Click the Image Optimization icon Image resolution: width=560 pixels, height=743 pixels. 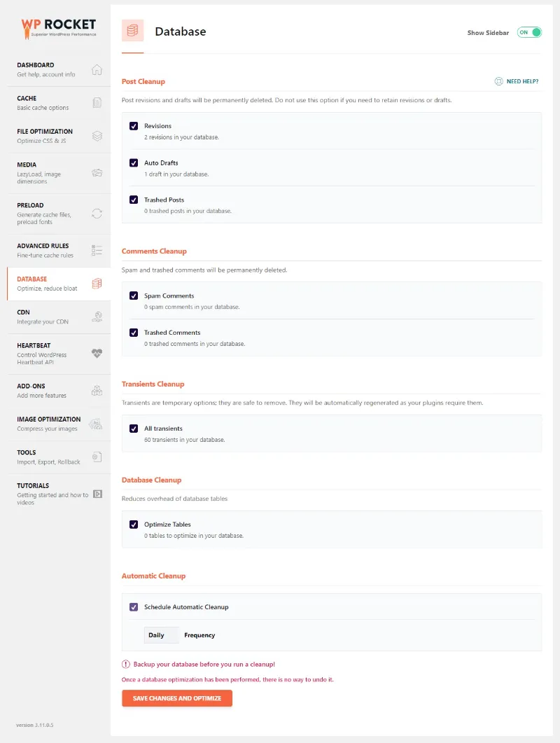pos(97,424)
